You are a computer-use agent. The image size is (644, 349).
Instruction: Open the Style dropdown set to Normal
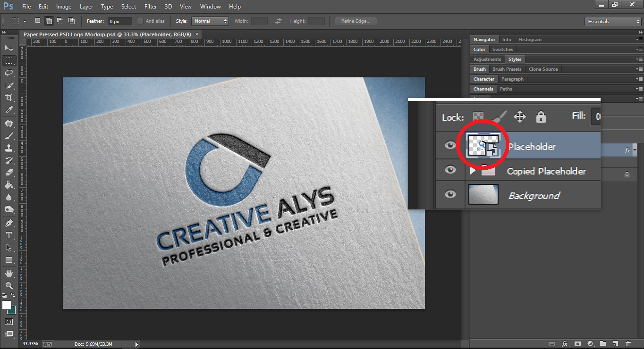[210, 21]
